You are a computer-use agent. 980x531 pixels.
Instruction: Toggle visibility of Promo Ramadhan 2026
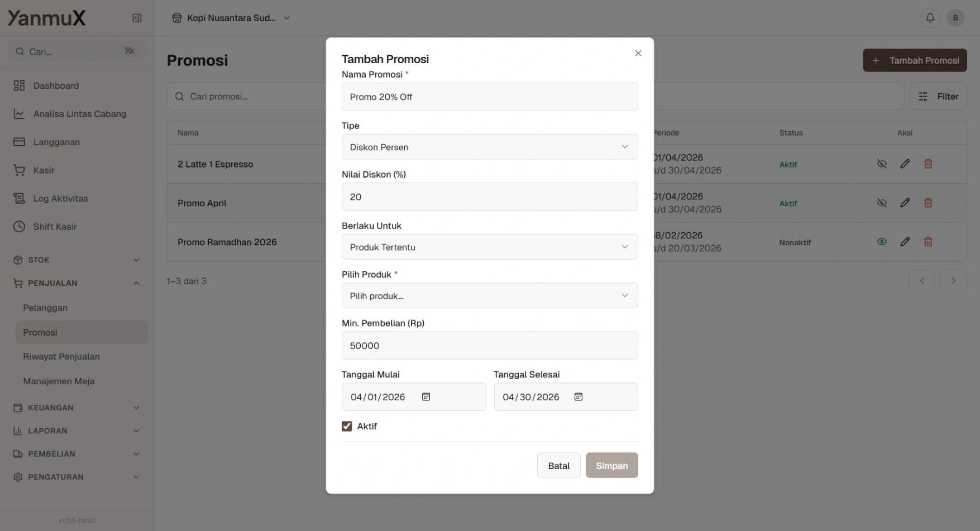click(882, 242)
